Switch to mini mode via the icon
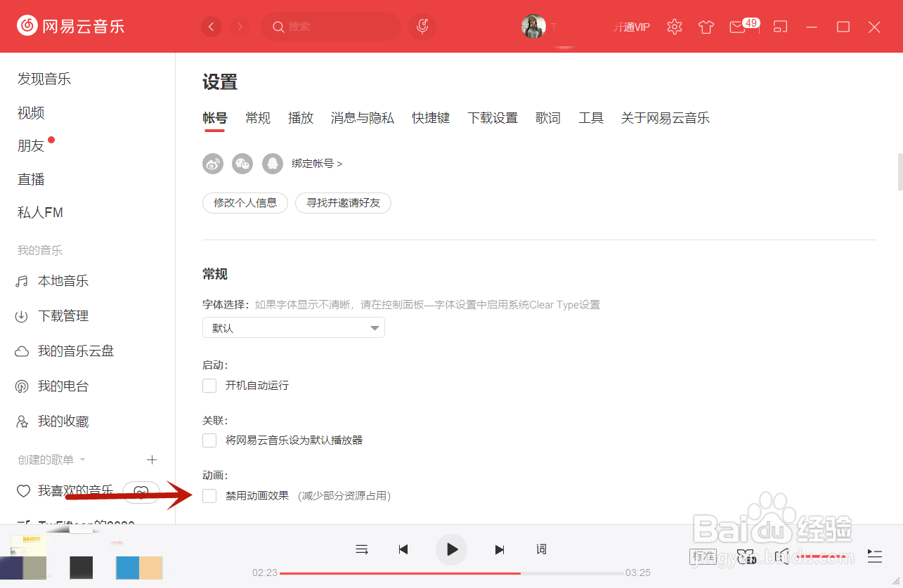 (x=780, y=27)
